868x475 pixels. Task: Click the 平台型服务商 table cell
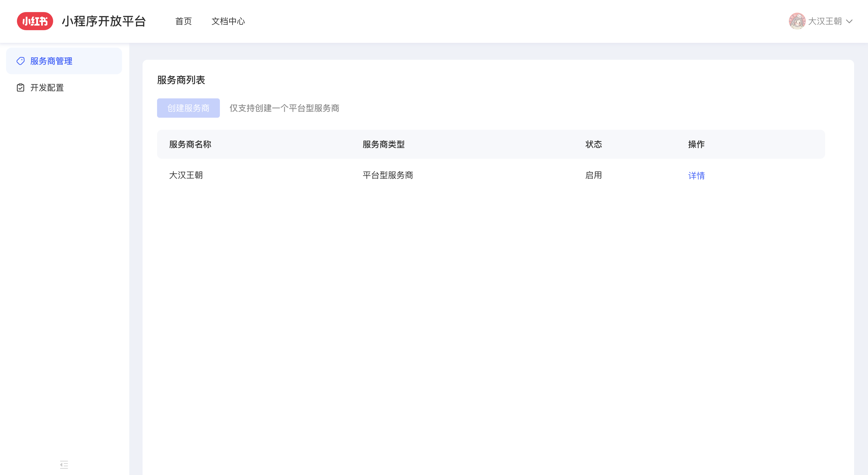tap(388, 175)
